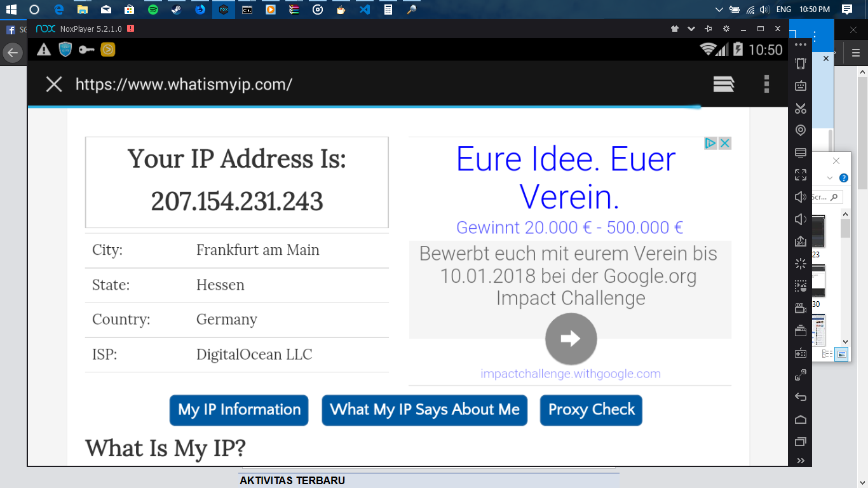The image size is (868, 488).
Task: Click the Nox volume down speaker
Action: click(x=801, y=219)
